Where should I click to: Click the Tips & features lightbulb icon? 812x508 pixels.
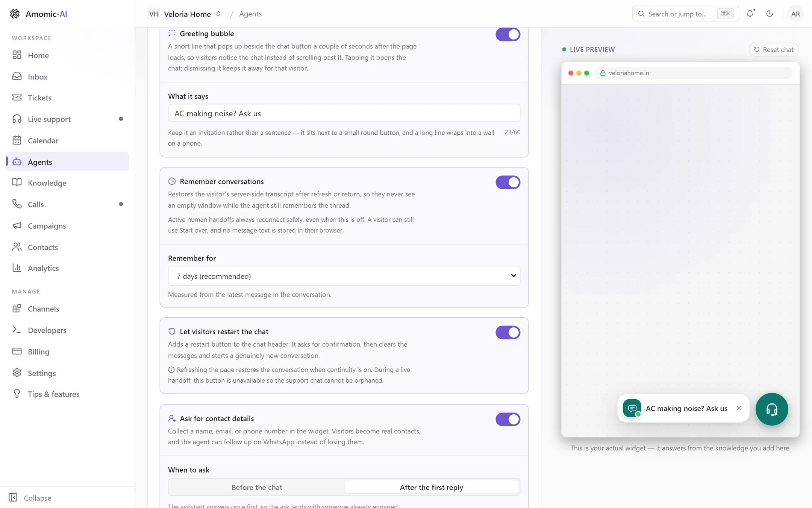[x=17, y=394]
